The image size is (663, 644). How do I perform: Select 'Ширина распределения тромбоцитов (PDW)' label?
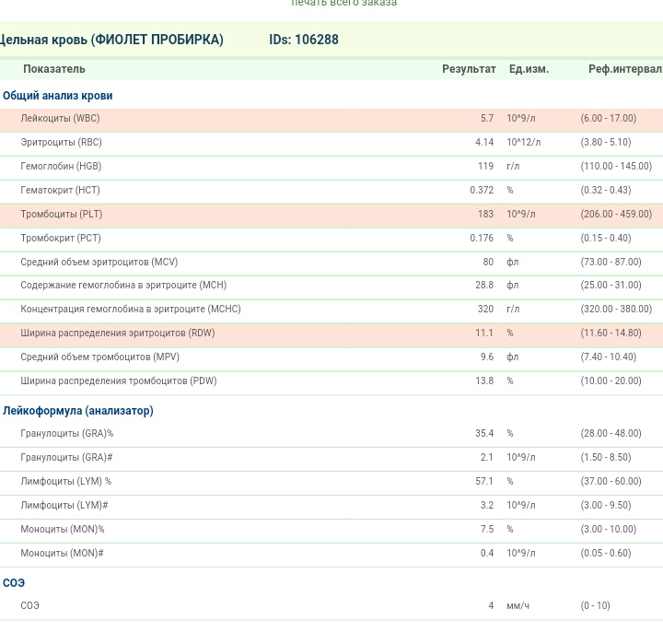click(x=119, y=381)
